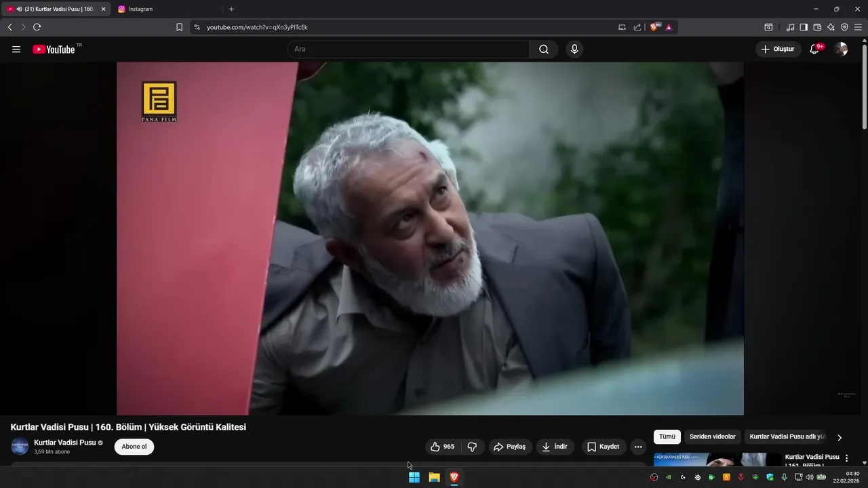
Task: Show more chips with right arrow
Action: [840, 438]
